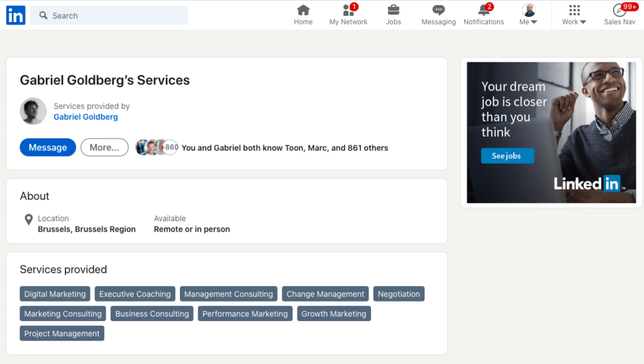This screenshot has width=644, height=364.
Task: Expand the Work apps dropdown
Action: point(574,15)
